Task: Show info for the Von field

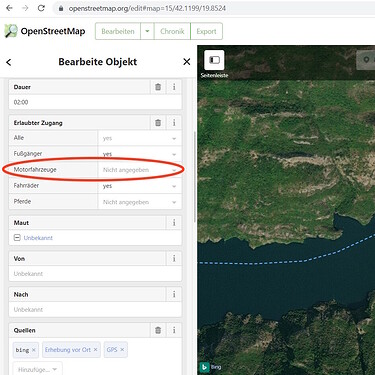Action: [x=174, y=258]
